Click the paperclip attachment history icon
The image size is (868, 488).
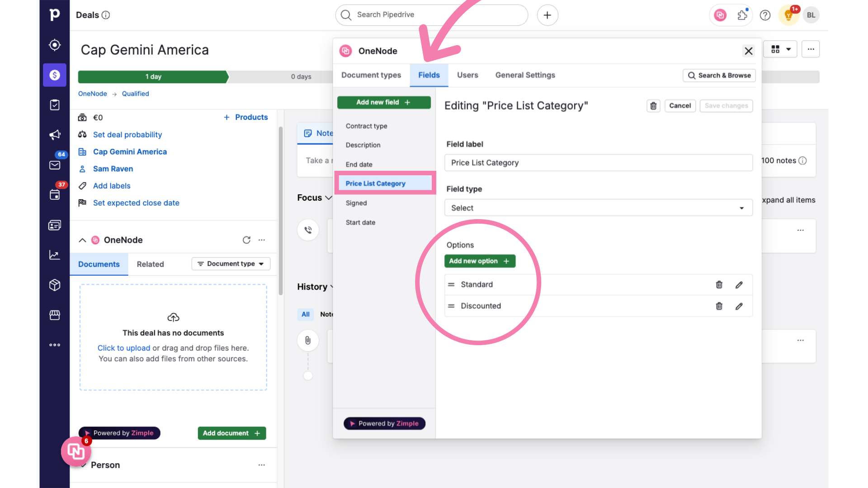pos(308,340)
